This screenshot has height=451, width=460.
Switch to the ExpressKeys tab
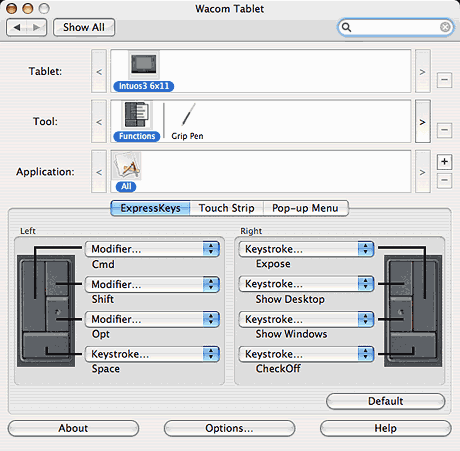tap(150, 208)
